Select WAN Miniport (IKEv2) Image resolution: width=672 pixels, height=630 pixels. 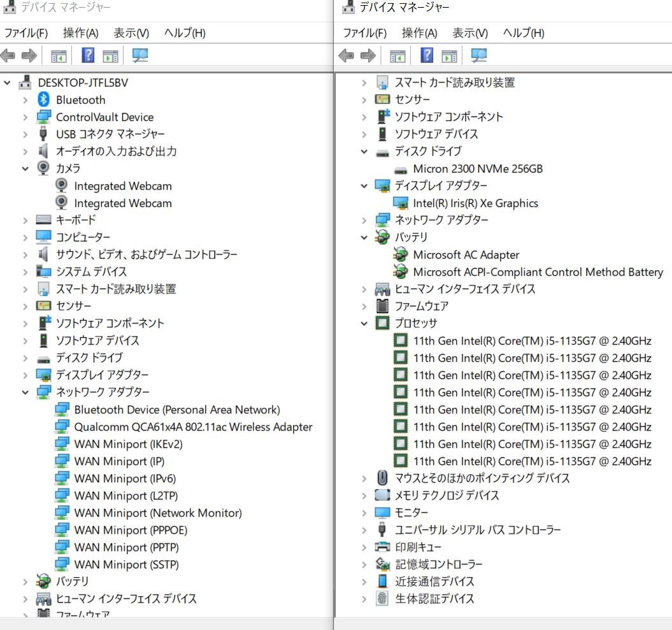click(128, 444)
